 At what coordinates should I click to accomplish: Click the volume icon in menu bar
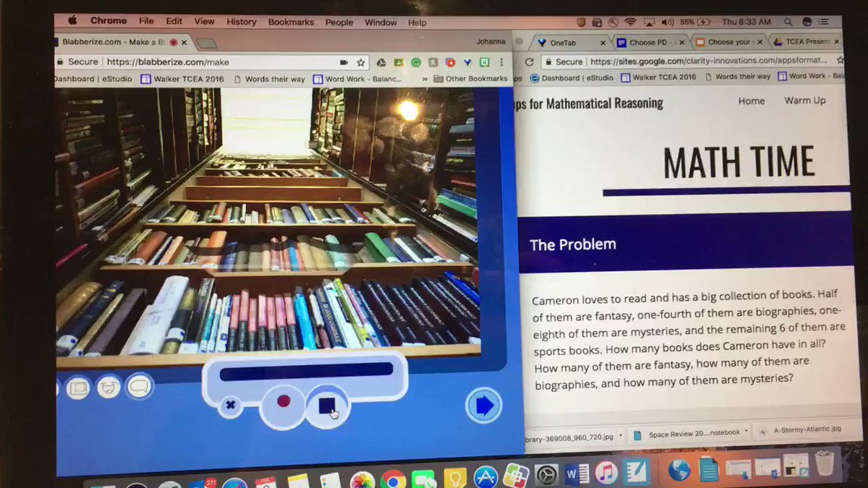point(668,22)
